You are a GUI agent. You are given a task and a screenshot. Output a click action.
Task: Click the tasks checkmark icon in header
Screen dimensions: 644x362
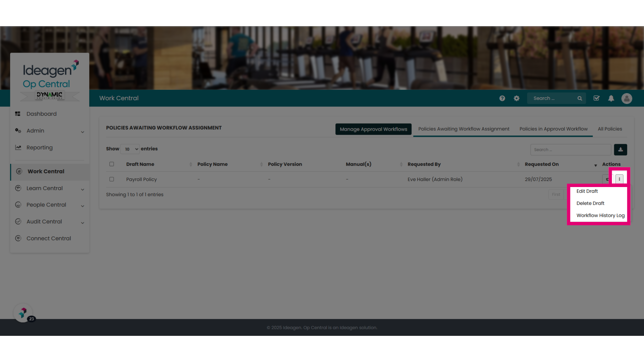point(596,98)
